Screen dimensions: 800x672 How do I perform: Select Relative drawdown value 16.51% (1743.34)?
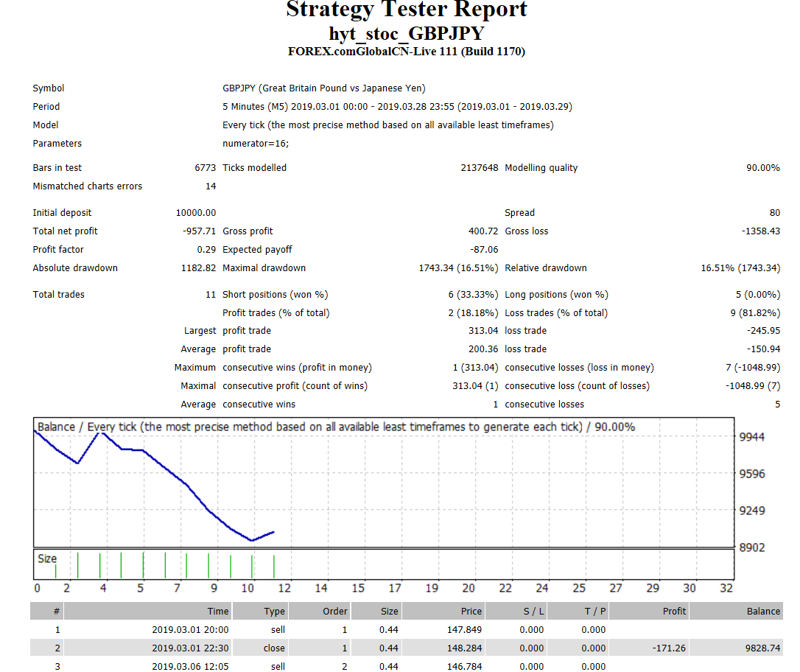click(740, 268)
